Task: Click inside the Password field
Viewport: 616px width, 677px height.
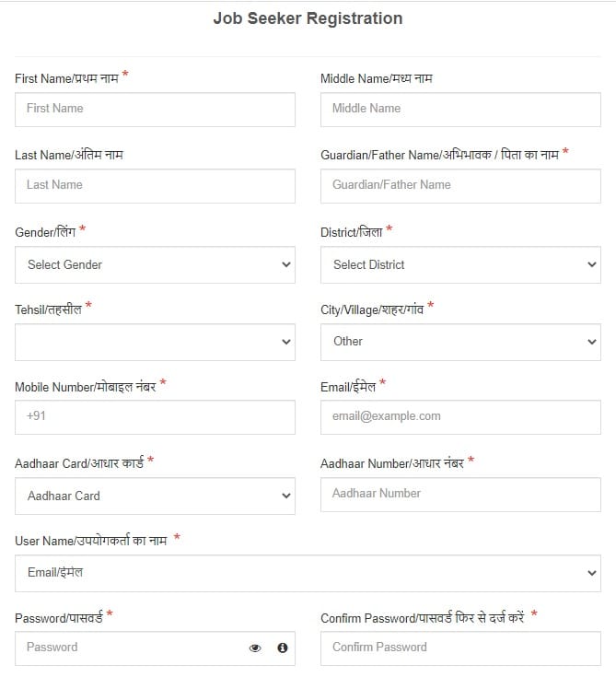Action: tap(129, 648)
